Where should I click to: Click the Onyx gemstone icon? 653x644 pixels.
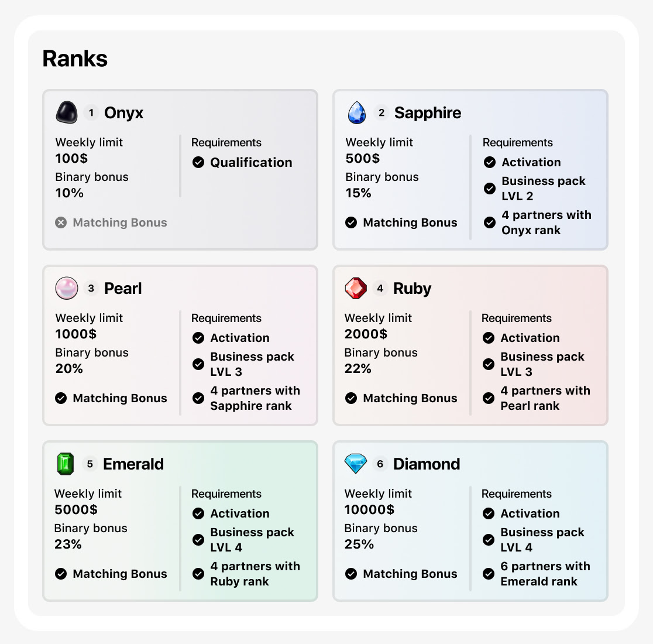[x=66, y=112]
